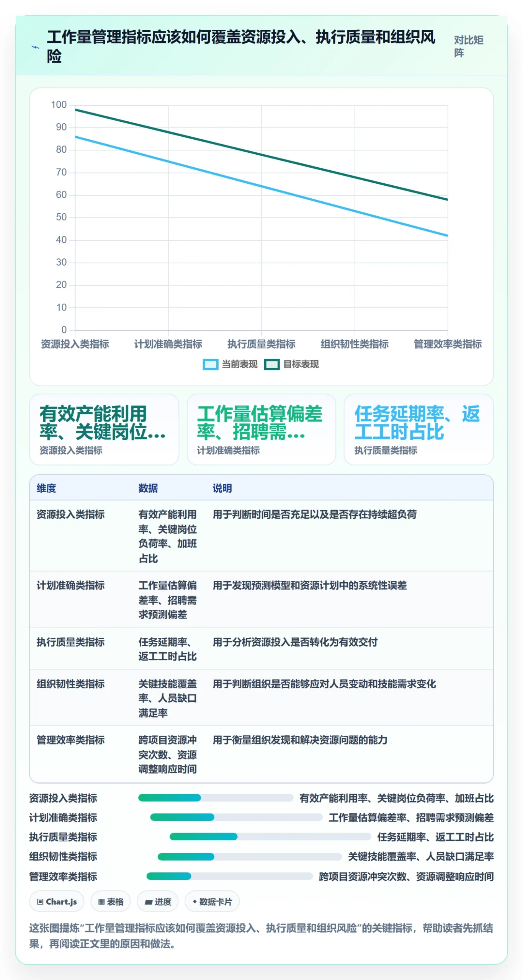Click the 说明 column header

click(222, 488)
